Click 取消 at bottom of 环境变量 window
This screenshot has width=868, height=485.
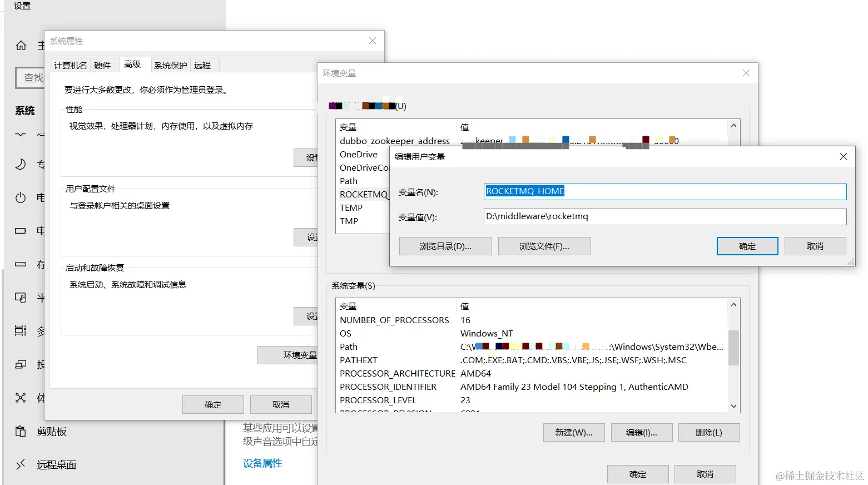click(705, 474)
